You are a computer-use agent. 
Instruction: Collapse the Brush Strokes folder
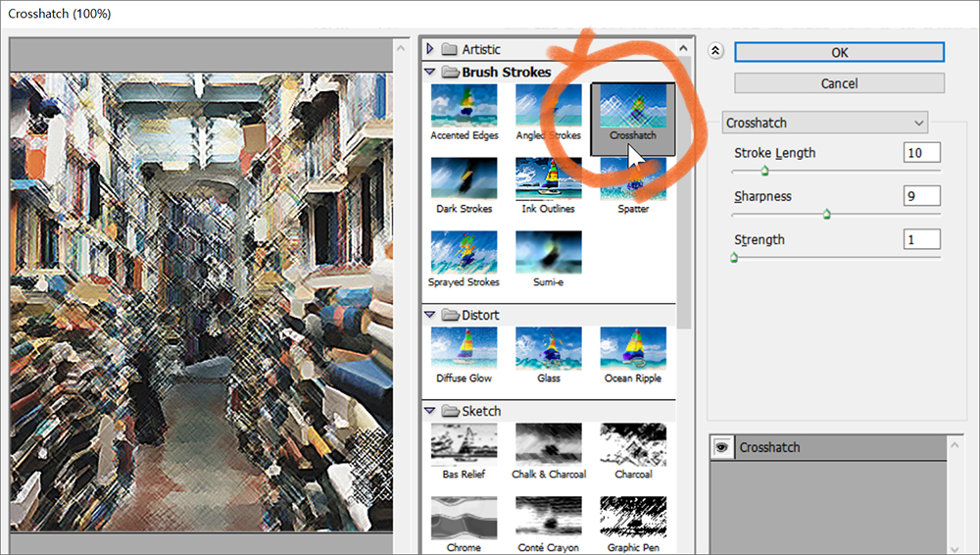click(x=430, y=72)
